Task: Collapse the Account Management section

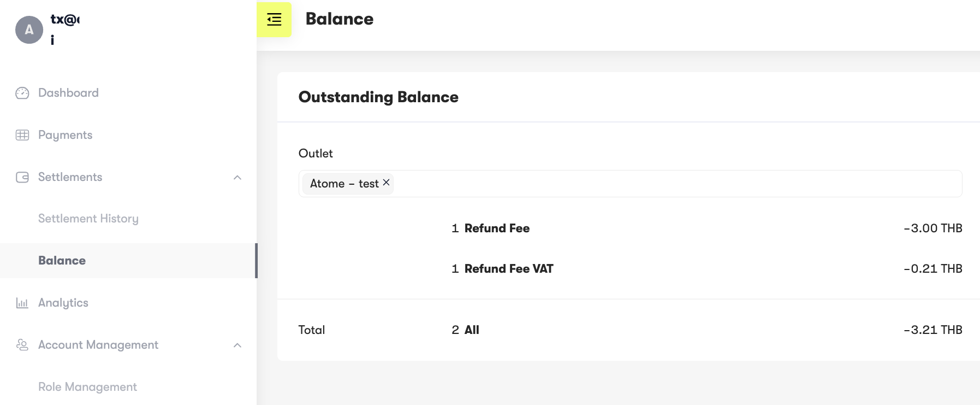Action: pos(237,344)
